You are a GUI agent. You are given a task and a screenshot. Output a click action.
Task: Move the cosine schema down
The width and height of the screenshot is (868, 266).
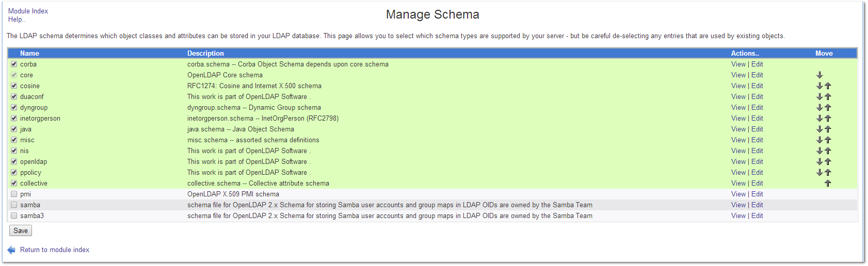(x=819, y=86)
